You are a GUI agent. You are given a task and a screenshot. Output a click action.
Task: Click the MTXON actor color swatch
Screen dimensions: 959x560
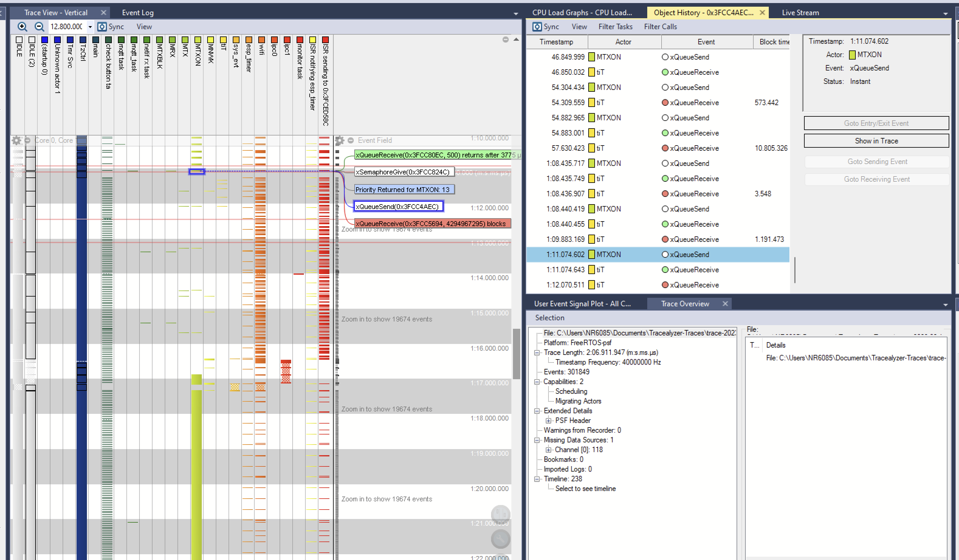[x=198, y=40]
